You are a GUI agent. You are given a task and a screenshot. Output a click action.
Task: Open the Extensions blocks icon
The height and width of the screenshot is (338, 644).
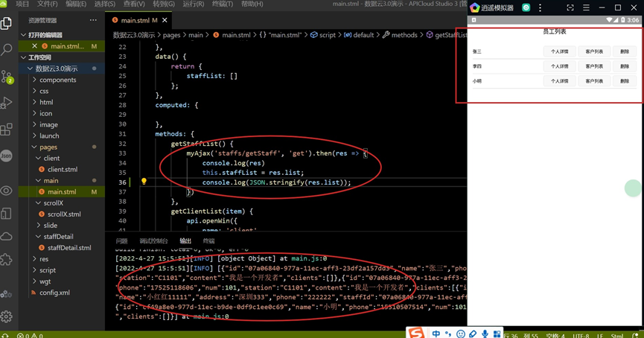tap(6, 130)
